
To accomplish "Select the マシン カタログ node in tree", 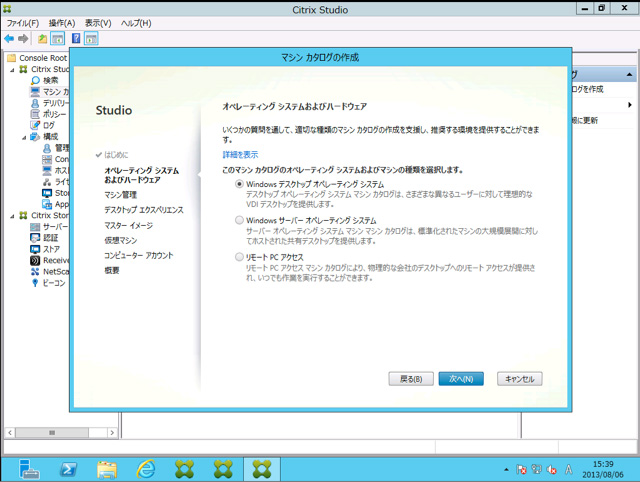I will point(50,91).
